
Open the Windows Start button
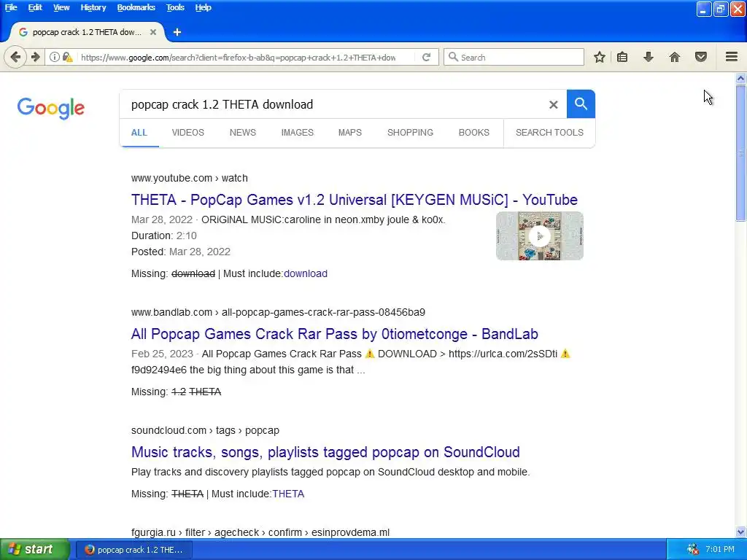click(x=34, y=549)
